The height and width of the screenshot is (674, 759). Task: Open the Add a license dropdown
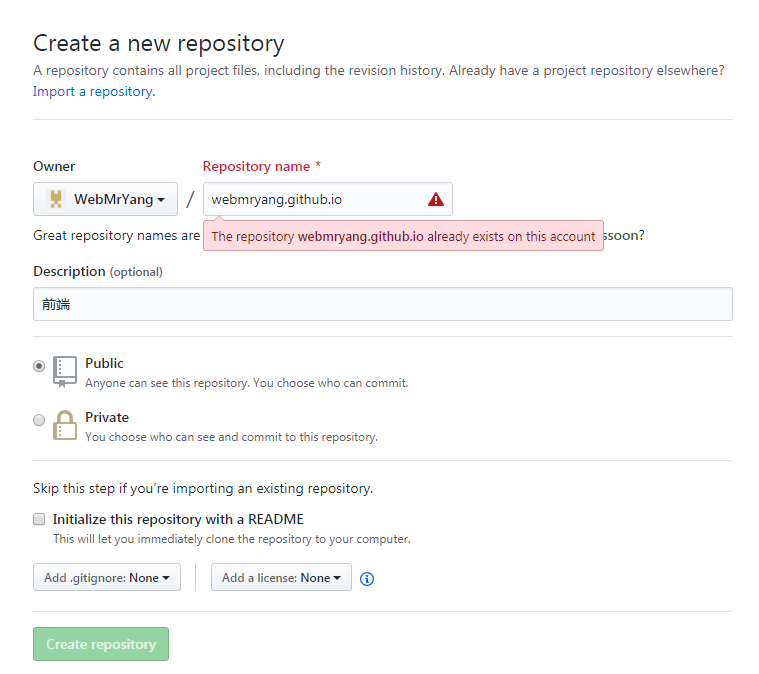(x=281, y=577)
